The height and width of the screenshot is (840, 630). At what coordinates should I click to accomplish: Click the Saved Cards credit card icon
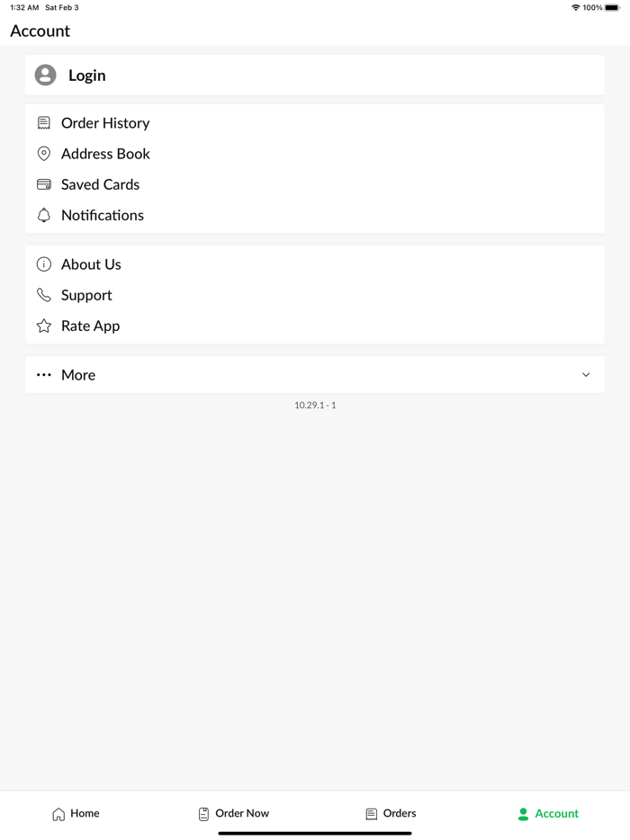(x=44, y=185)
